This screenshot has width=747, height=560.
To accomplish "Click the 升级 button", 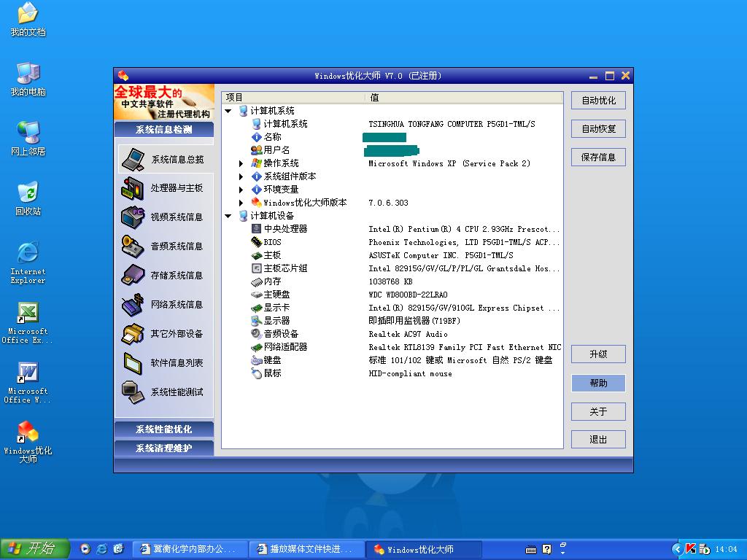I will (x=598, y=354).
